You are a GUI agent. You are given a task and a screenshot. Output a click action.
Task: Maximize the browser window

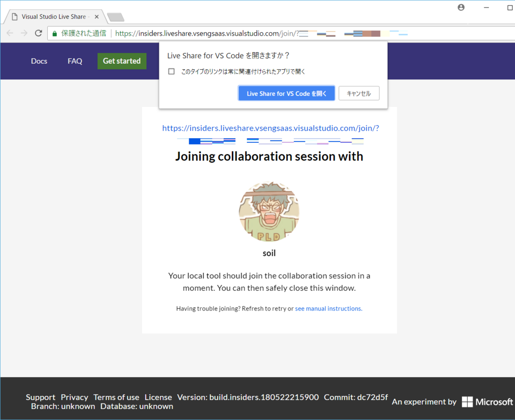coord(510,7)
